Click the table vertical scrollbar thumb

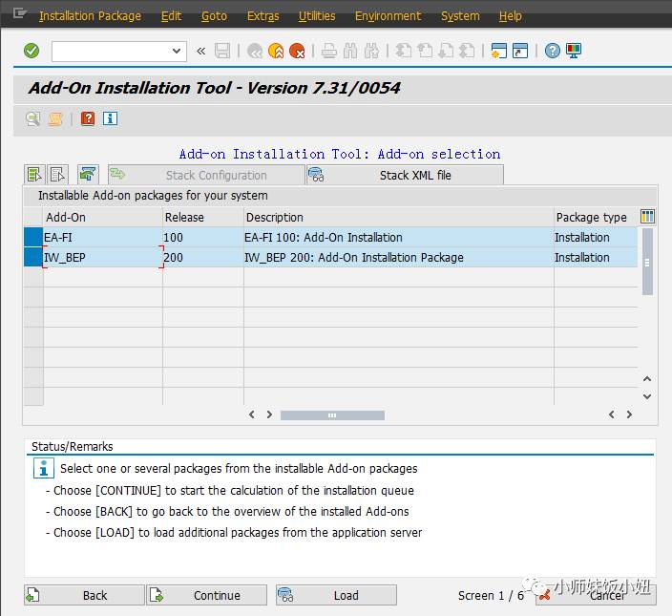647,262
